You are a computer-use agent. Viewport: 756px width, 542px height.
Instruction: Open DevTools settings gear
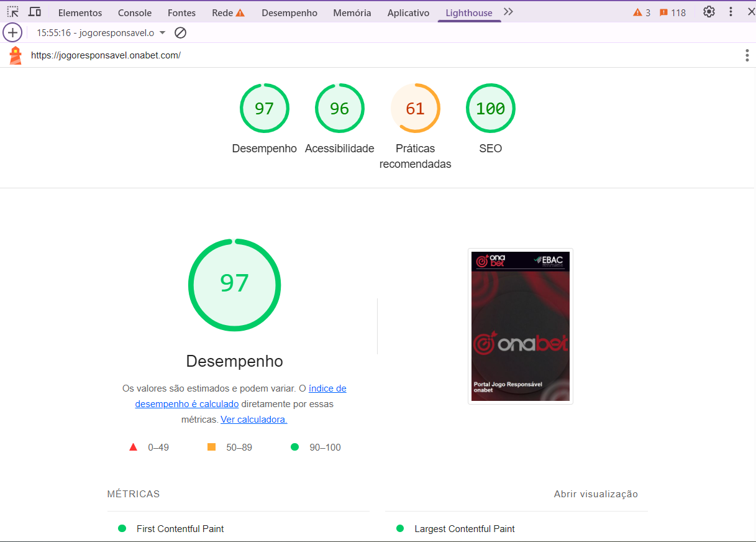[709, 11]
